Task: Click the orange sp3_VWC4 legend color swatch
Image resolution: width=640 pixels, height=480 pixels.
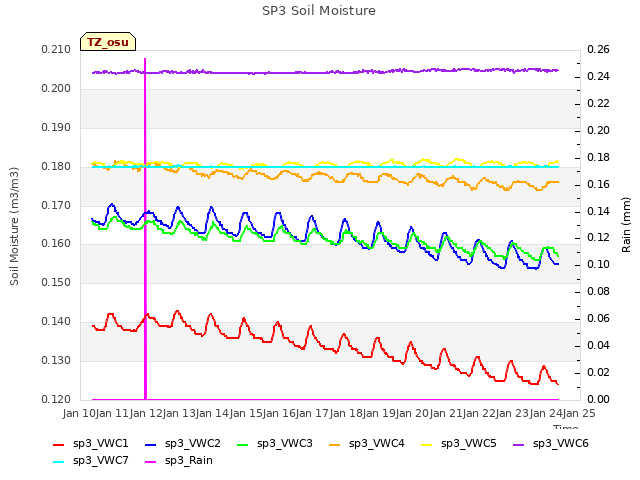Action: point(335,444)
